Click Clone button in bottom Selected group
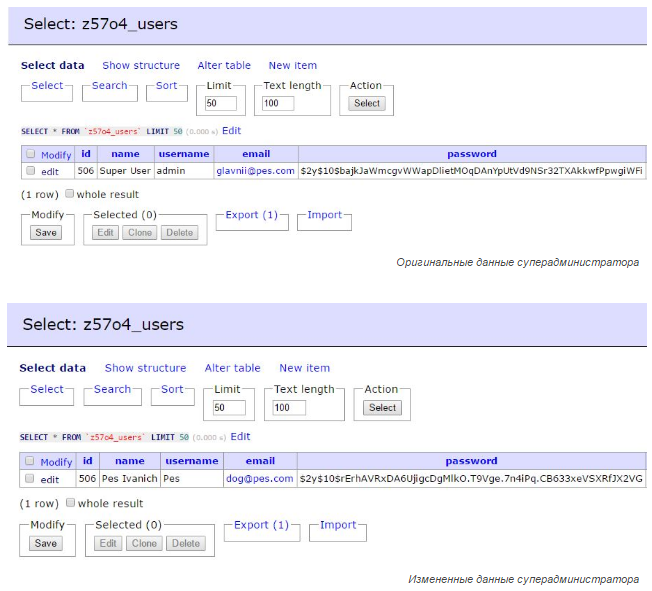This screenshot has height=591, width=652. click(144, 543)
